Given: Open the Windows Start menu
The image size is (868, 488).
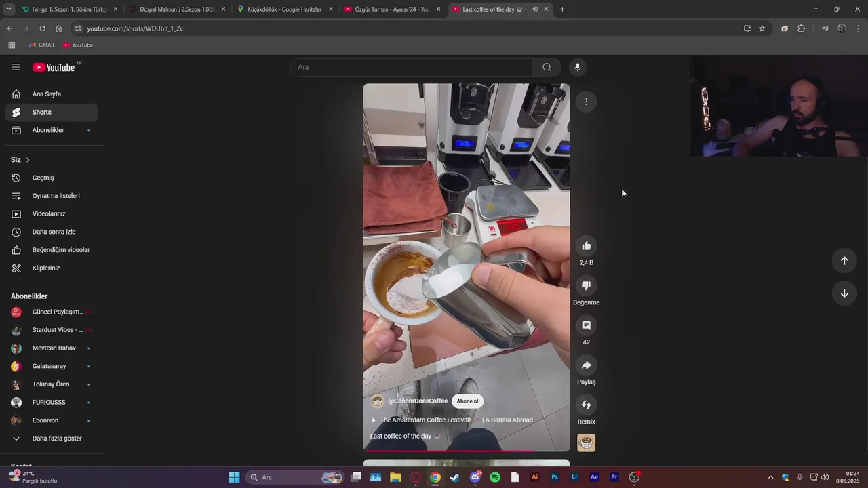Looking at the screenshot, I should [x=234, y=477].
